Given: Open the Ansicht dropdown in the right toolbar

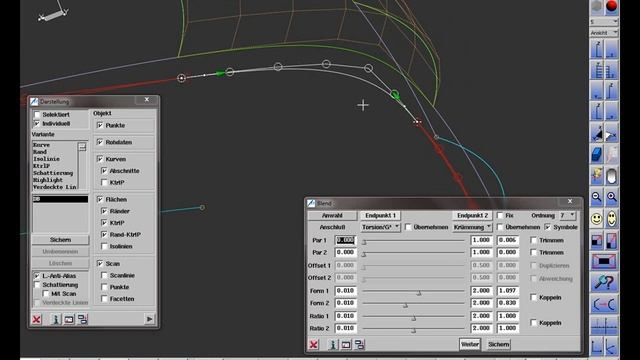Looking at the screenshot, I should click(604, 33).
